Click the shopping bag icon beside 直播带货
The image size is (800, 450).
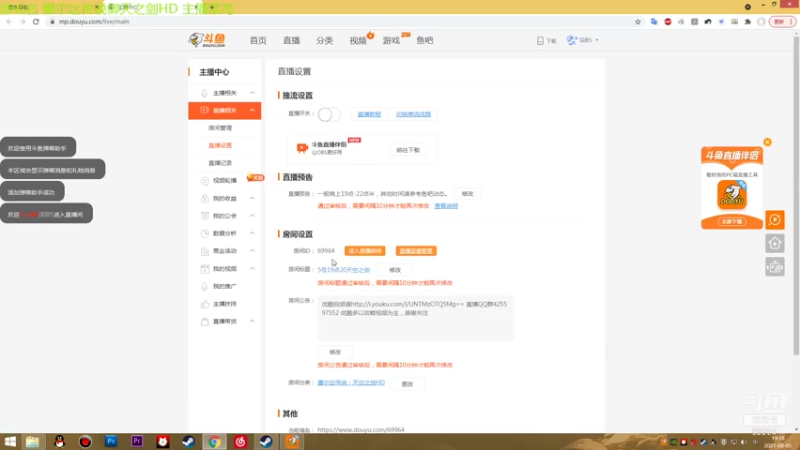pyautogui.click(x=205, y=321)
